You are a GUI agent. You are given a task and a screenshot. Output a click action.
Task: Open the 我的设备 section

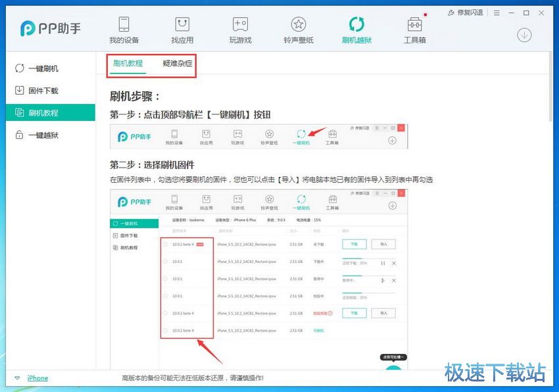point(124,30)
